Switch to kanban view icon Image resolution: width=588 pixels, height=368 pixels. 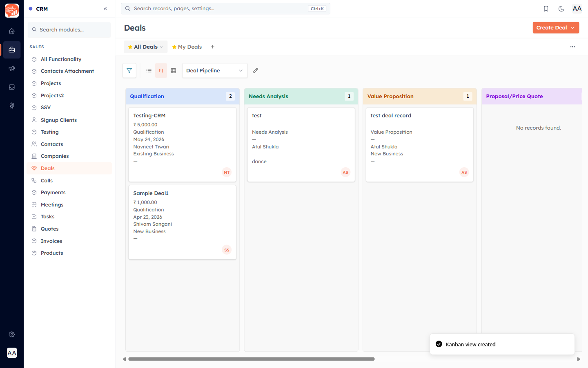click(161, 71)
